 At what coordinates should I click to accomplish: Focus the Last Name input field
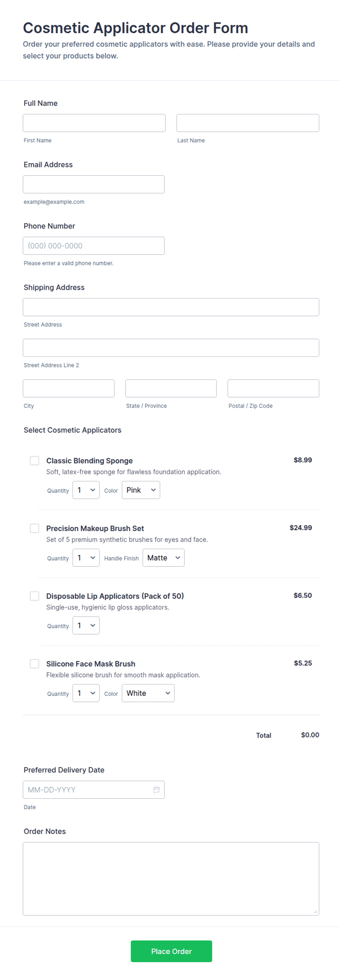248,123
